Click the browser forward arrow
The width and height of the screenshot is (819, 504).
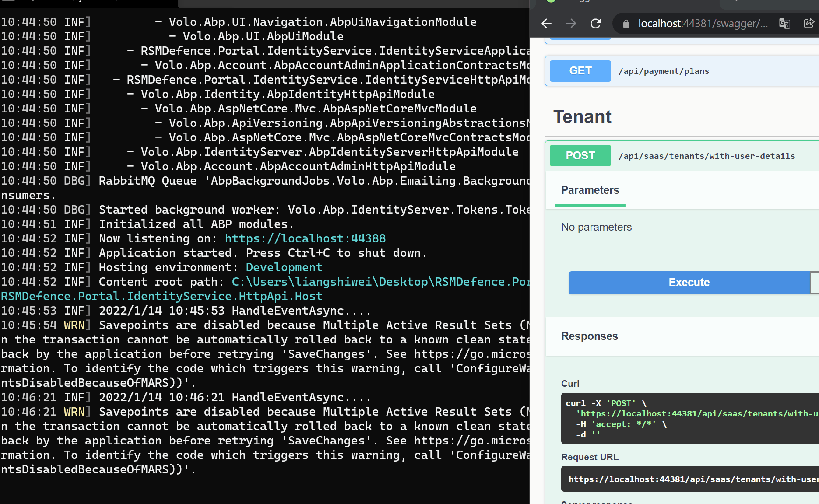(571, 24)
